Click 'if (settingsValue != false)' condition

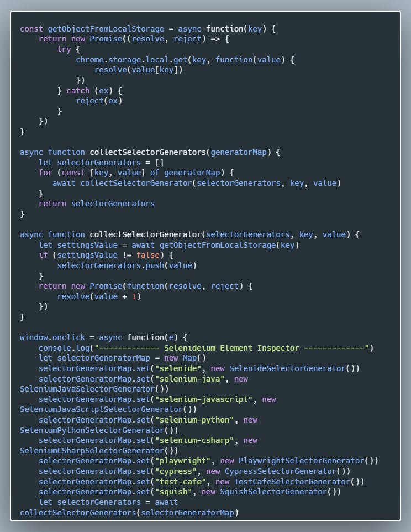click(x=101, y=255)
